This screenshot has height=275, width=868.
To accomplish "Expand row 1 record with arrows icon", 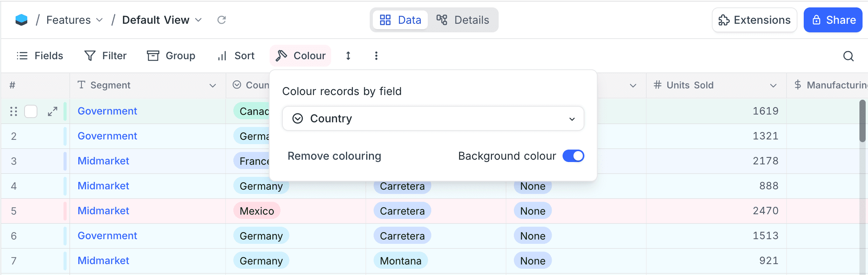I will (53, 111).
